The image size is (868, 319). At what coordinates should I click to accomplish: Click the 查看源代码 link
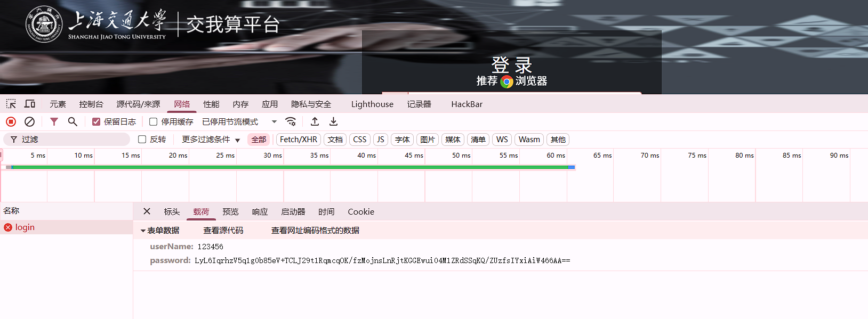point(223,231)
